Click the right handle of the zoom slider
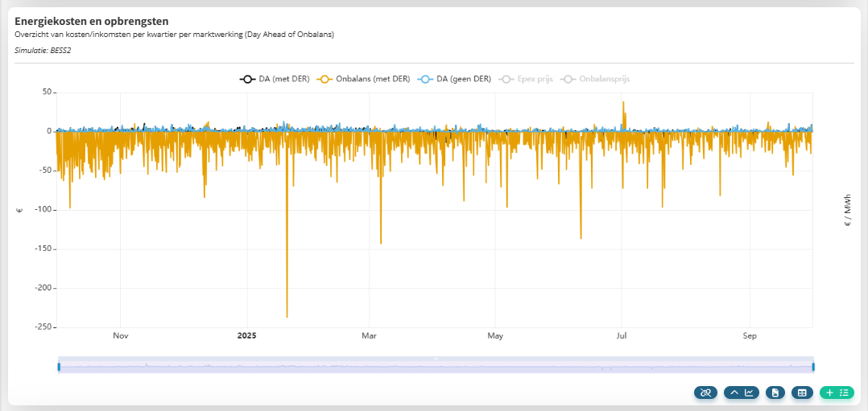The image size is (868, 411). click(813, 367)
